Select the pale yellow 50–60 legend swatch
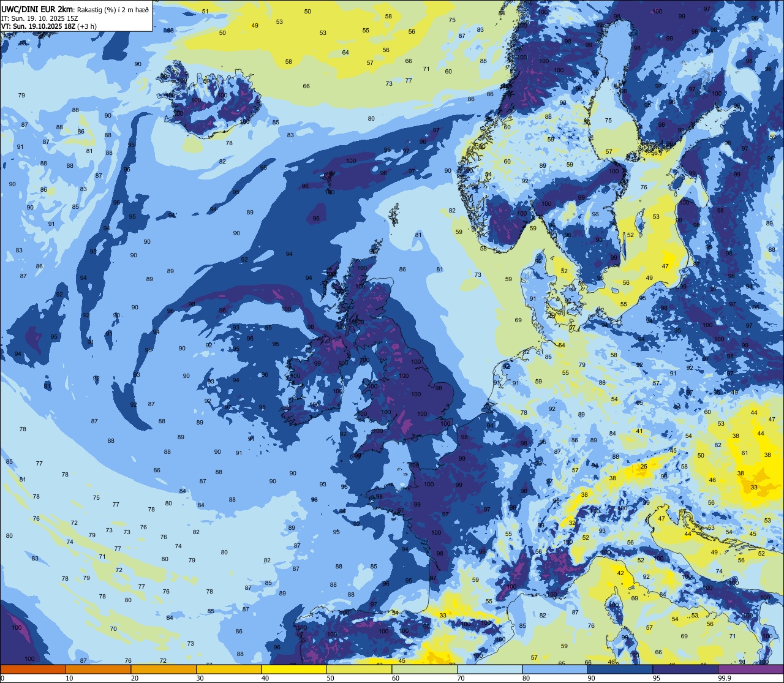 point(359,669)
